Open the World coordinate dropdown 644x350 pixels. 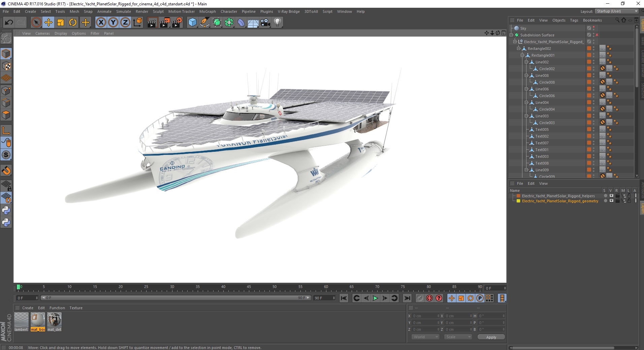[425, 337]
